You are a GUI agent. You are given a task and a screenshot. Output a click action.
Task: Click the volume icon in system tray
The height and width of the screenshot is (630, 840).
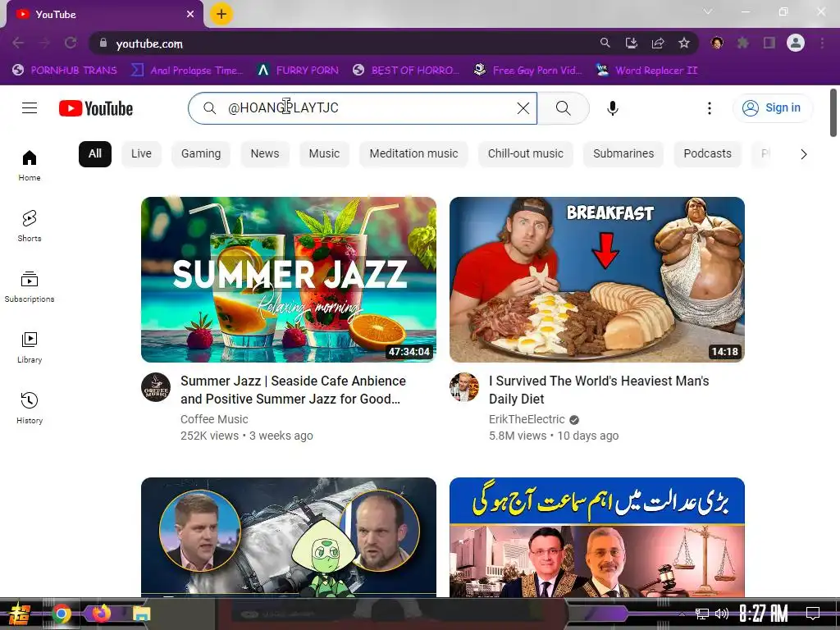click(722, 614)
